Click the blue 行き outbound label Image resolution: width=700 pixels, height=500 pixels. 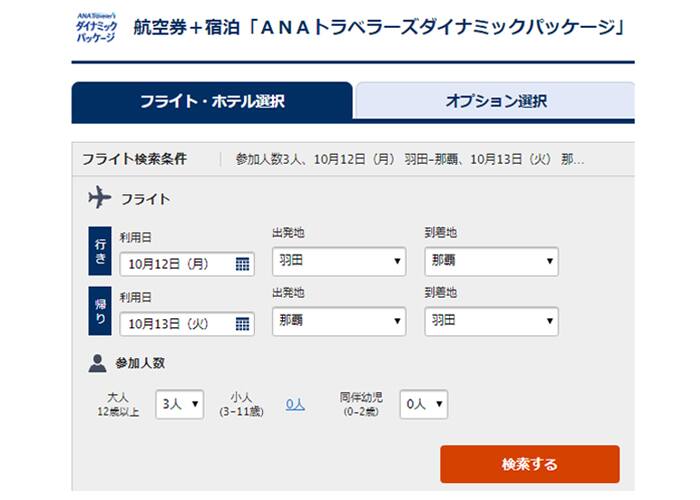point(100,252)
